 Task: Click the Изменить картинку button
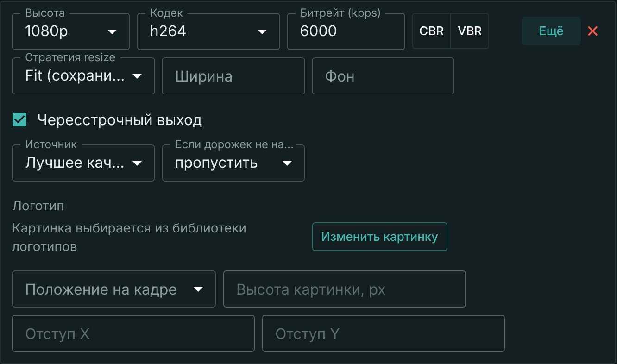(380, 237)
